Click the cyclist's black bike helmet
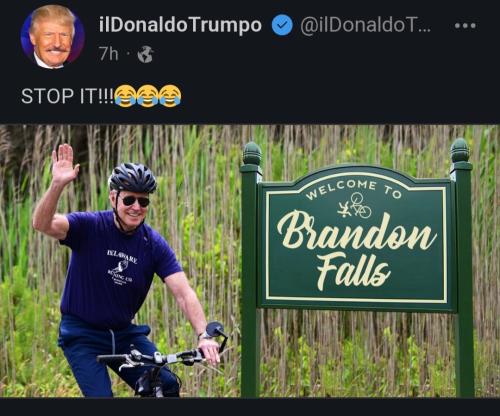Screen dimensions: 500x416 133,178
